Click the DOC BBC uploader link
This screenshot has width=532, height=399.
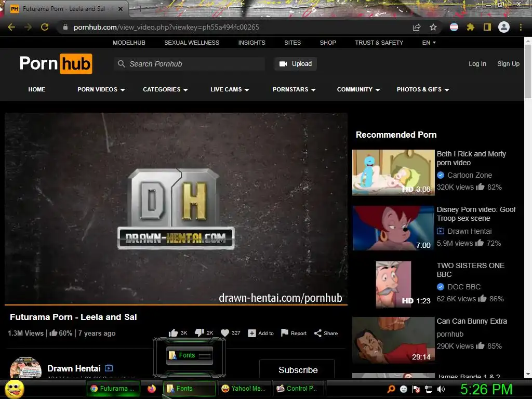(x=464, y=287)
